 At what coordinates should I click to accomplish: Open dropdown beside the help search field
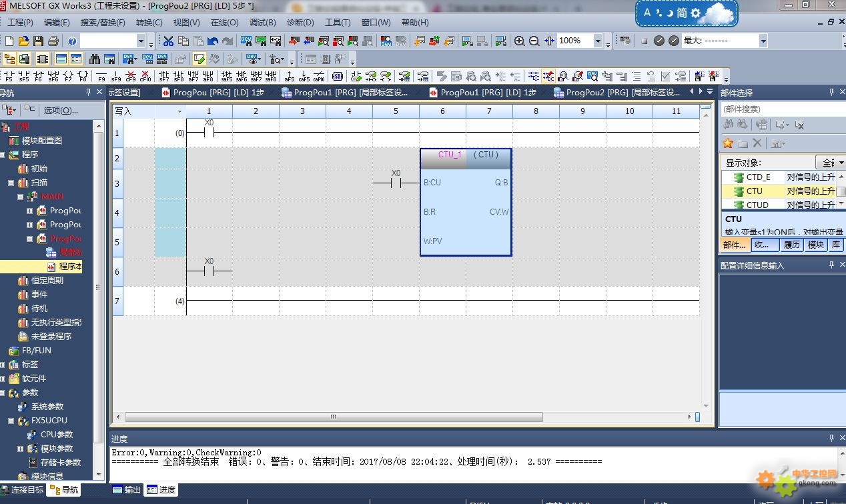141,41
